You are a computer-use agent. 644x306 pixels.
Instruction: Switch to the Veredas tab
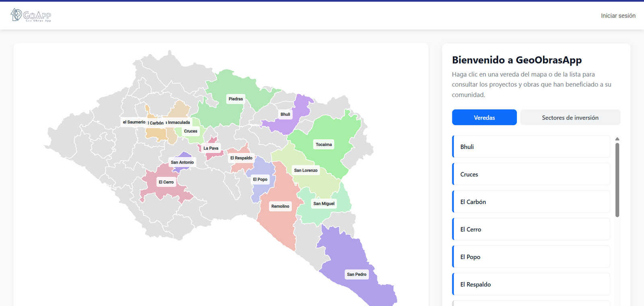[484, 118]
